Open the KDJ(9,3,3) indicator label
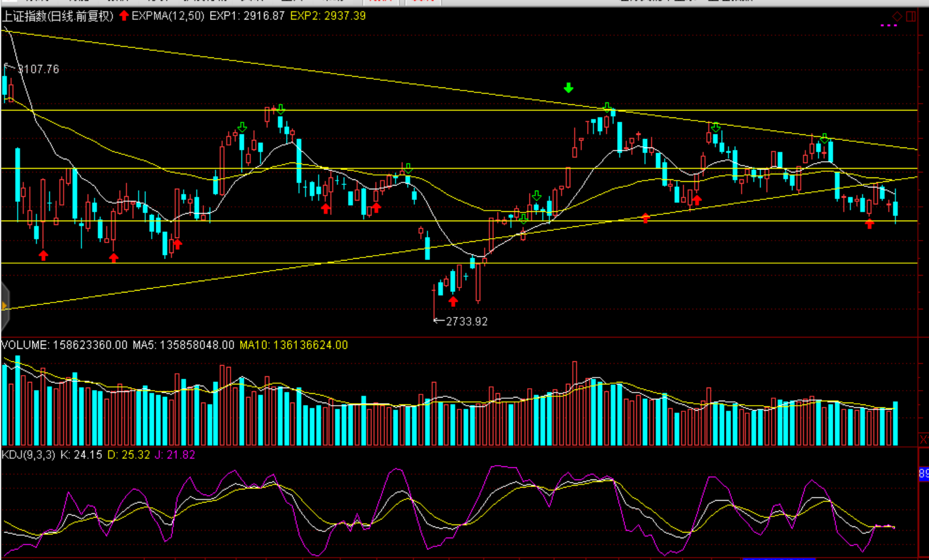This screenshot has width=929, height=560. (28, 455)
